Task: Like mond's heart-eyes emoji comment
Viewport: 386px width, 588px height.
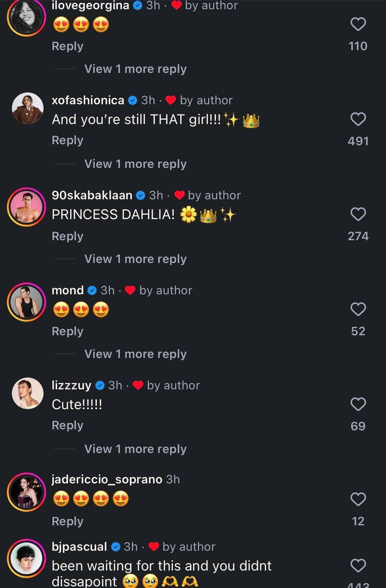Action: point(358,309)
